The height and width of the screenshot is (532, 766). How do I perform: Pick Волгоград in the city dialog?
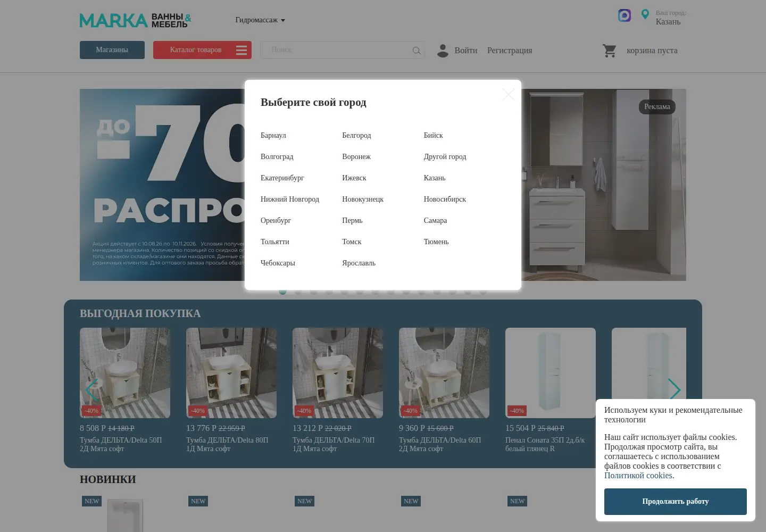coord(277,157)
